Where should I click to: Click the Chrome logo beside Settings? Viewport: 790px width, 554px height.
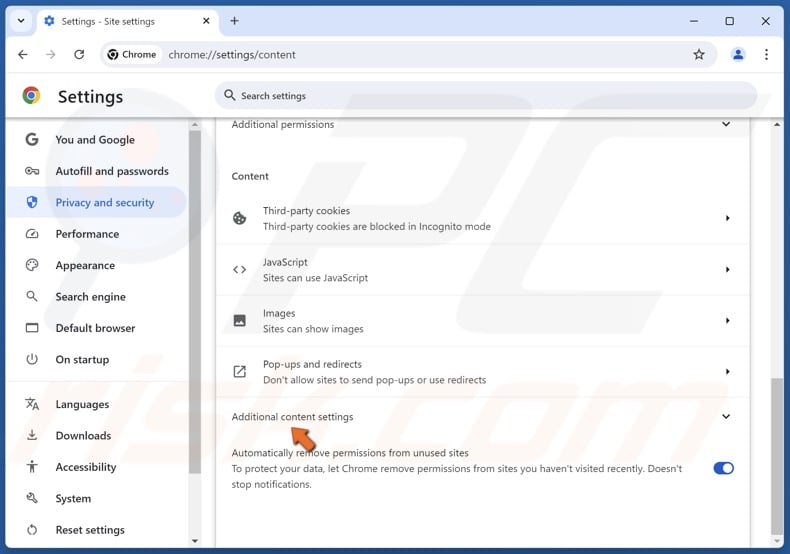31,95
